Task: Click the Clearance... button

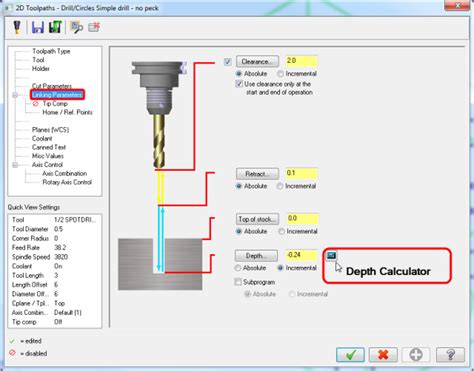Action: 257,62
